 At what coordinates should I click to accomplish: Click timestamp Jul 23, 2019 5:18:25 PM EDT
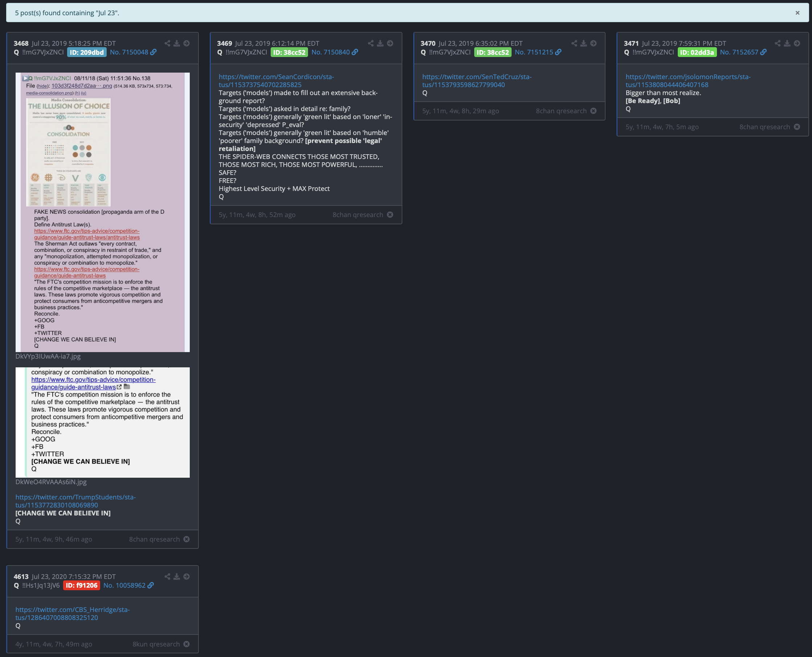(x=74, y=44)
